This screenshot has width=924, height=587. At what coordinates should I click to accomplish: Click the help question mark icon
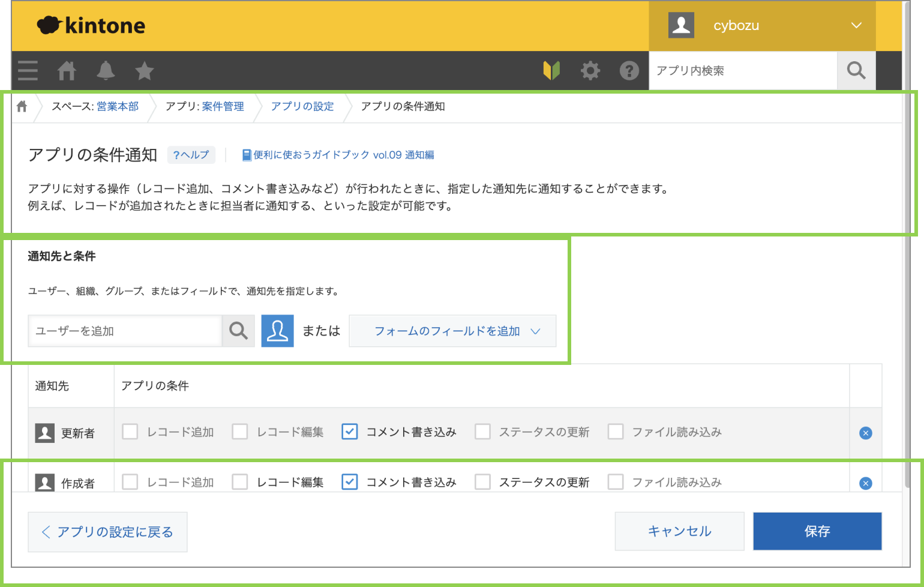[x=629, y=71]
